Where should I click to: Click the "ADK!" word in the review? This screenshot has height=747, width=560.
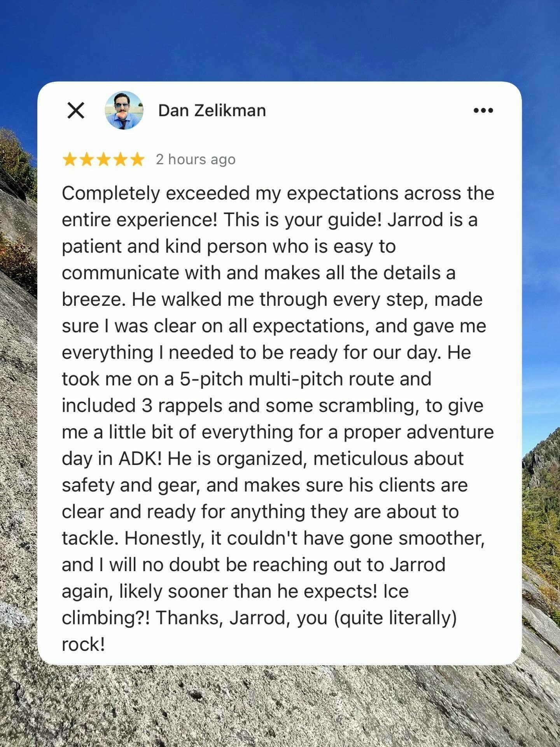(140, 459)
